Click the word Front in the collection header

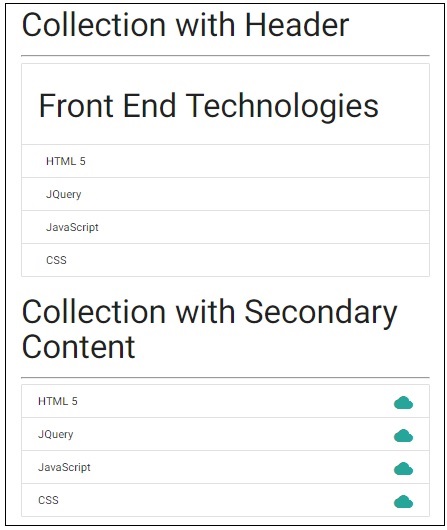click(x=76, y=105)
